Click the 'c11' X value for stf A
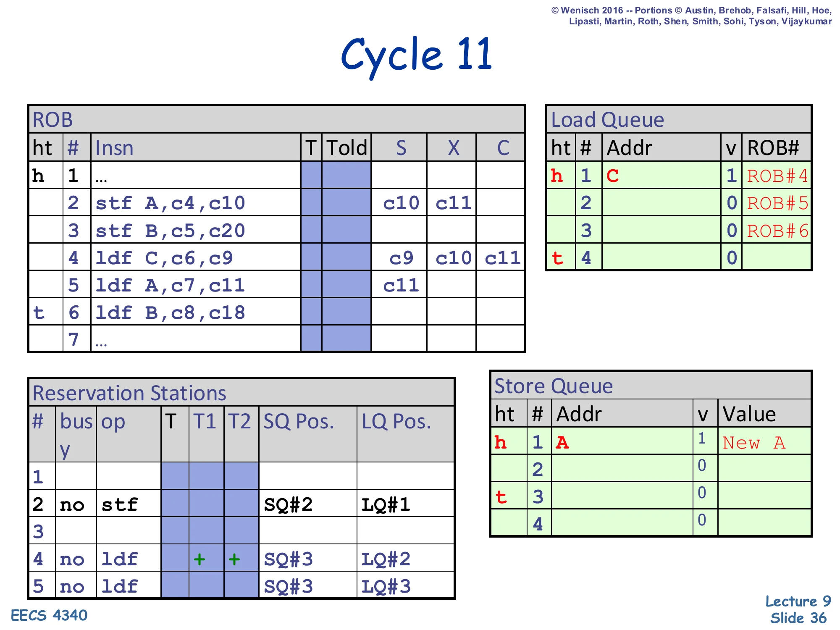The image size is (840, 630). (x=453, y=203)
